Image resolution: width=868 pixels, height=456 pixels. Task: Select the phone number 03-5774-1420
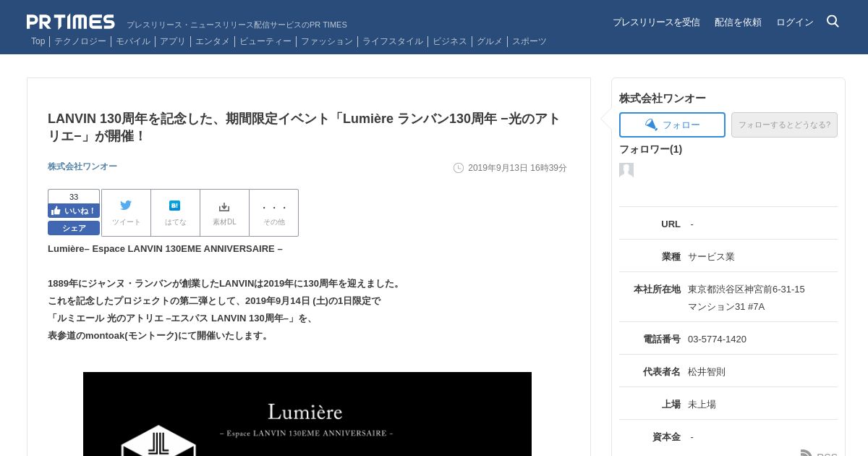pyautogui.click(x=717, y=339)
